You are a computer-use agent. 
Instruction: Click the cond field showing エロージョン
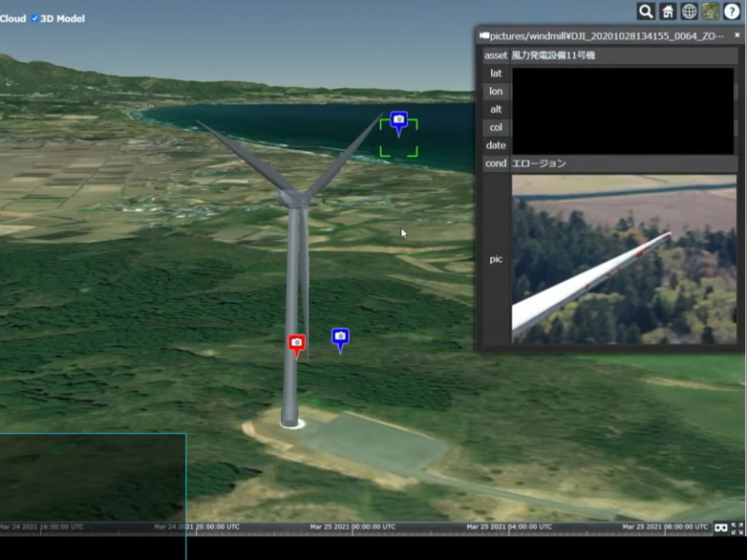click(623, 163)
